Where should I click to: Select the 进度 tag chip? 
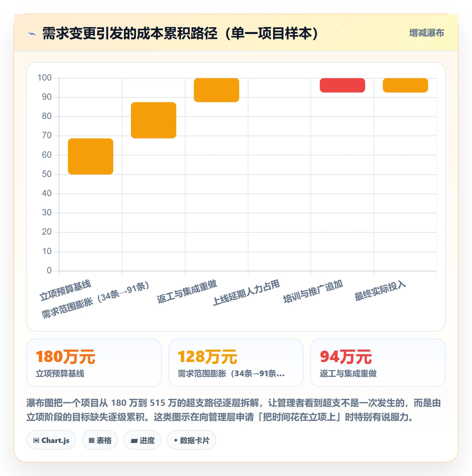[x=142, y=440]
